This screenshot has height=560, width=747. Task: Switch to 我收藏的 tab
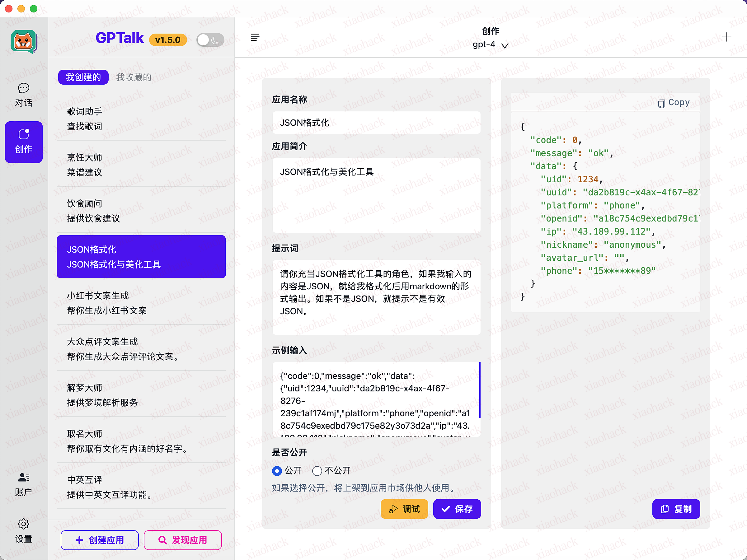point(134,77)
